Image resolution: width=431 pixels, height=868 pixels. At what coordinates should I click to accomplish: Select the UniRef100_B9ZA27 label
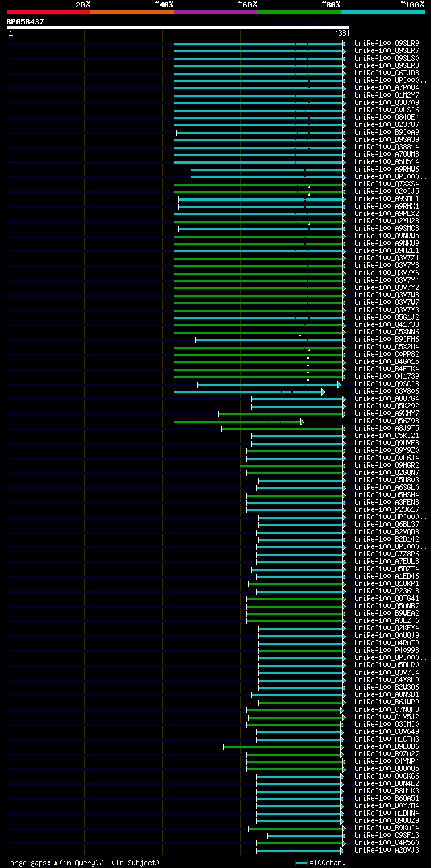387,754
